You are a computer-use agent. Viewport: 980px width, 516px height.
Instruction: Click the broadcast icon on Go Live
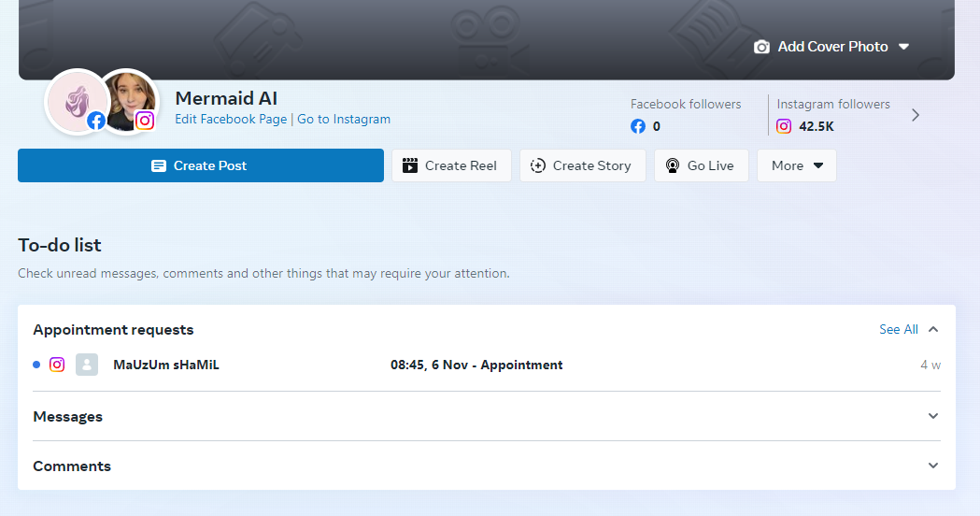673,165
